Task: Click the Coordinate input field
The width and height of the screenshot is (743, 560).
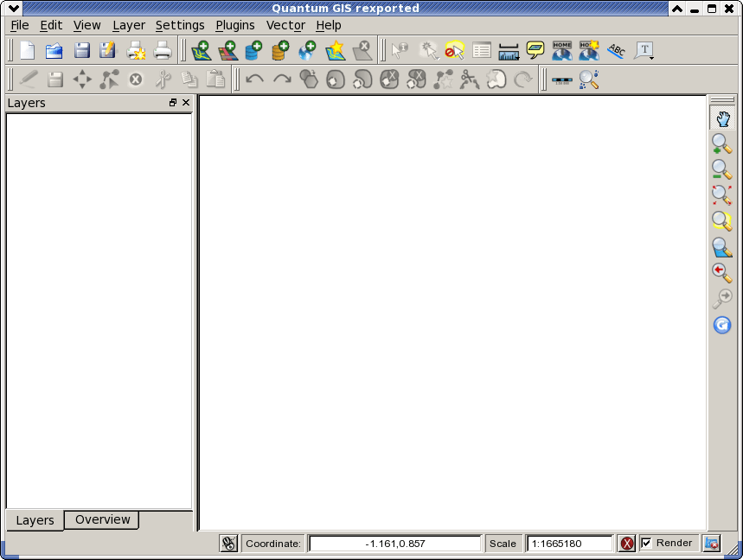Action: [394, 544]
